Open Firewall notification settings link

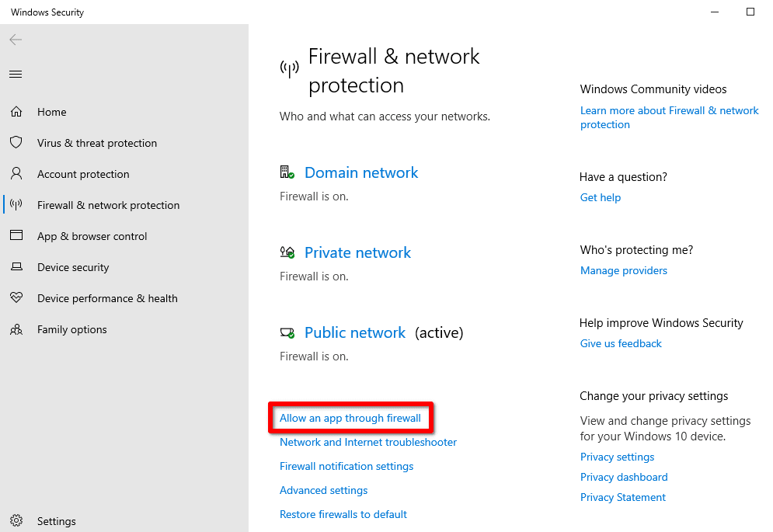point(346,466)
